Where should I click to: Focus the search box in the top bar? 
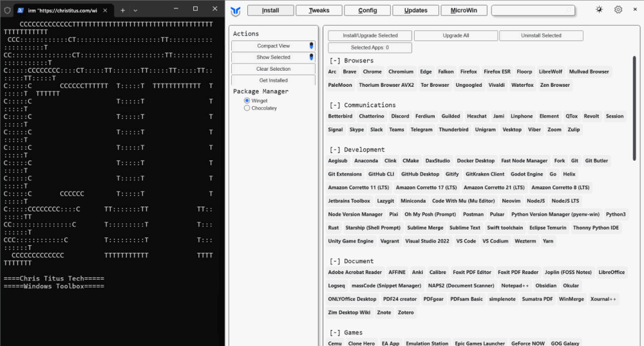pyautogui.click(x=533, y=10)
